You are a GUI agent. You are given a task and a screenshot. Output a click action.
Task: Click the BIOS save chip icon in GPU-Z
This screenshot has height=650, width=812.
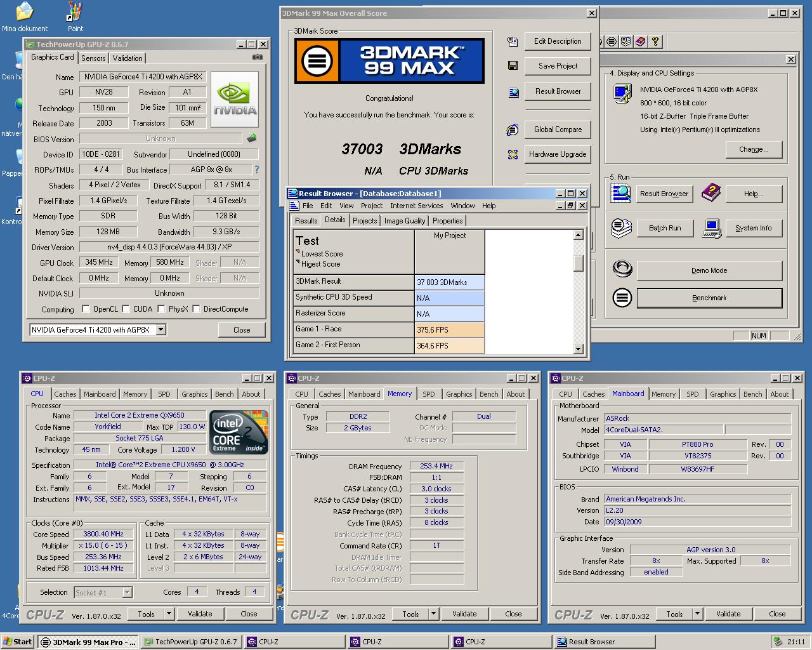(x=252, y=138)
